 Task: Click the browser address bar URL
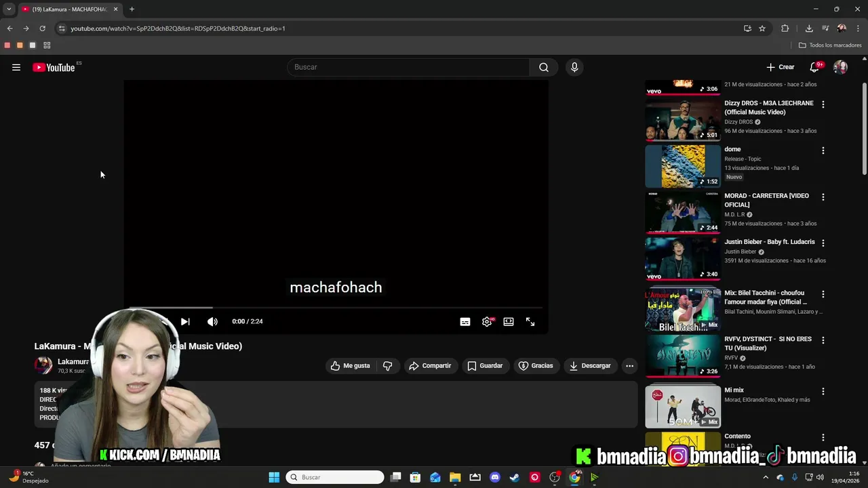pyautogui.click(x=178, y=28)
